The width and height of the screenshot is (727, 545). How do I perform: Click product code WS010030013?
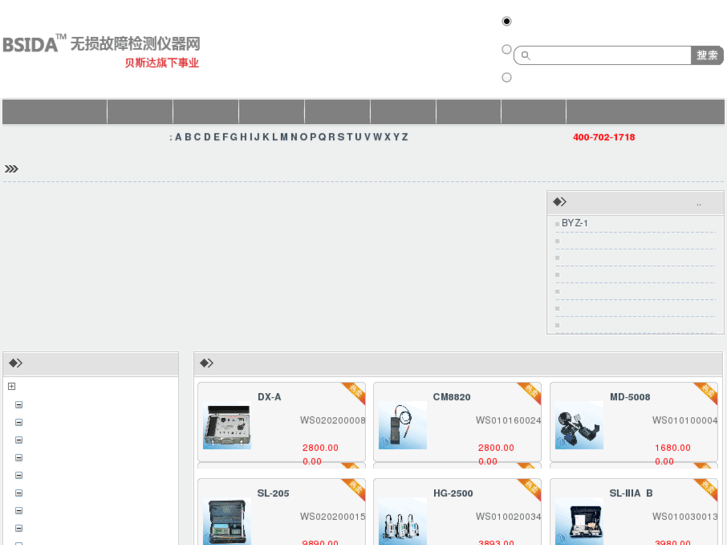click(x=685, y=516)
